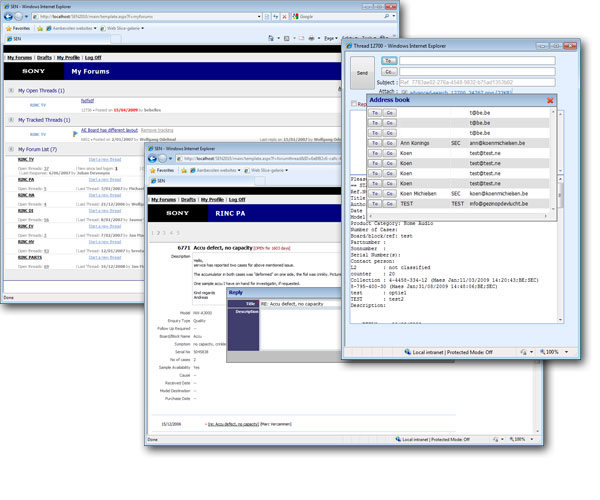Image resolution: width=600 pixels, height=500 pixels.
Task: Add to favorites bar icon in RINC PA window
Action: coord(184,170)
